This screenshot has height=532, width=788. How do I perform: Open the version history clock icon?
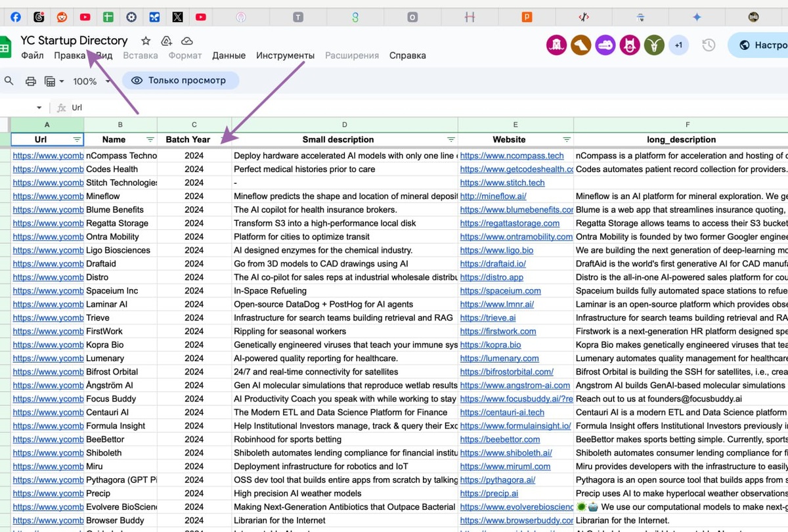(x=709, y=45)
